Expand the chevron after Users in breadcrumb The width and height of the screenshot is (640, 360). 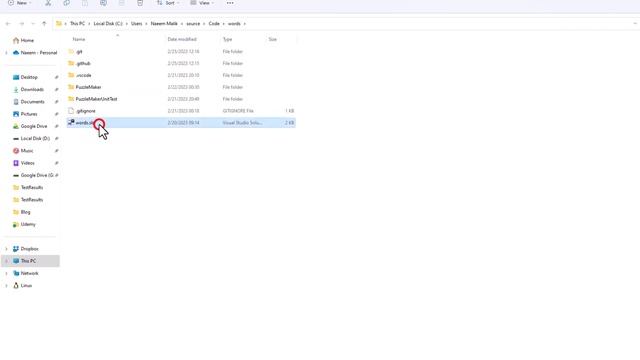(146, 24)
